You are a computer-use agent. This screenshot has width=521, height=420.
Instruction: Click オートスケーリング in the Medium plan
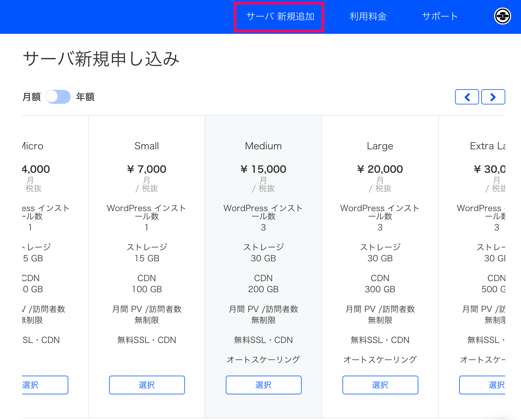[263, 360]
